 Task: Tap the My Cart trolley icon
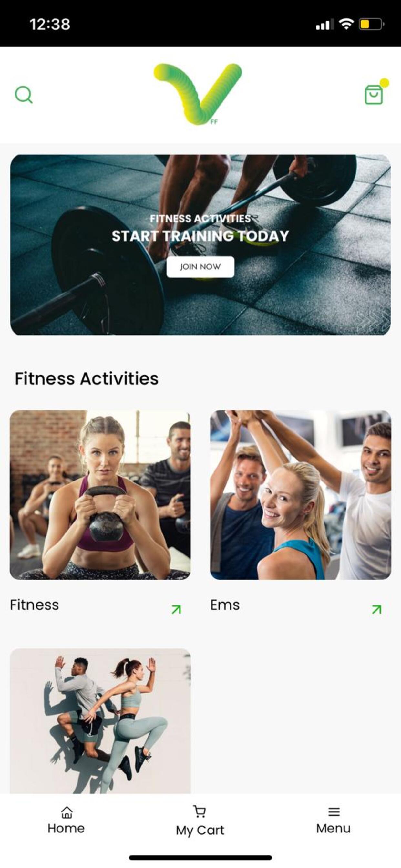pos(200,811)
